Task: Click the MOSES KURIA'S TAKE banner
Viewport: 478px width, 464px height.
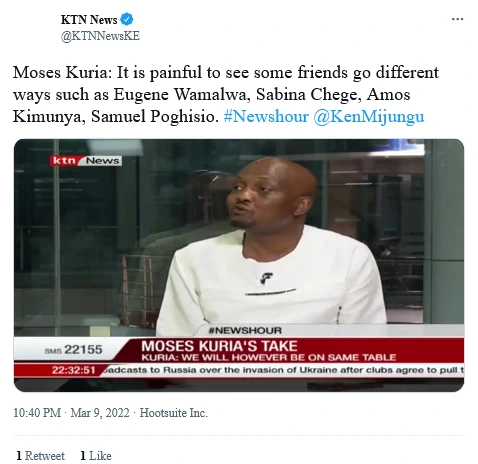Action: pyautogui.click(x=219, y=346)
